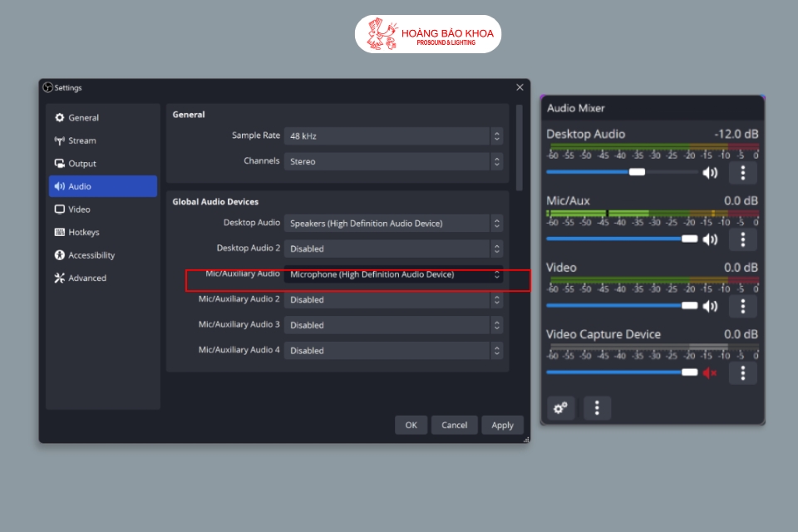Click the Mic/Aux volume slider
The image size is (798, 532).
[622, 239]
